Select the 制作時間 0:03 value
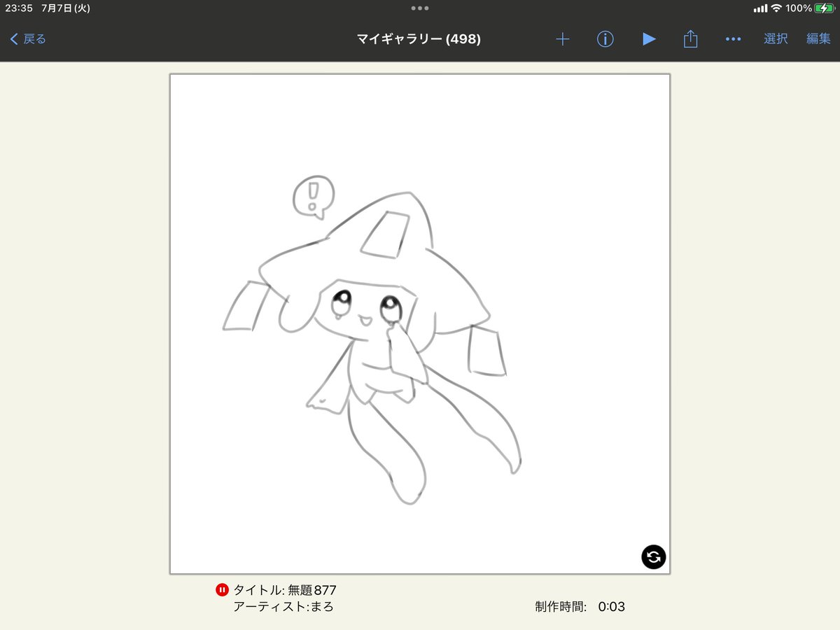This screenshot has height=630, width=840. click(611, 607)
